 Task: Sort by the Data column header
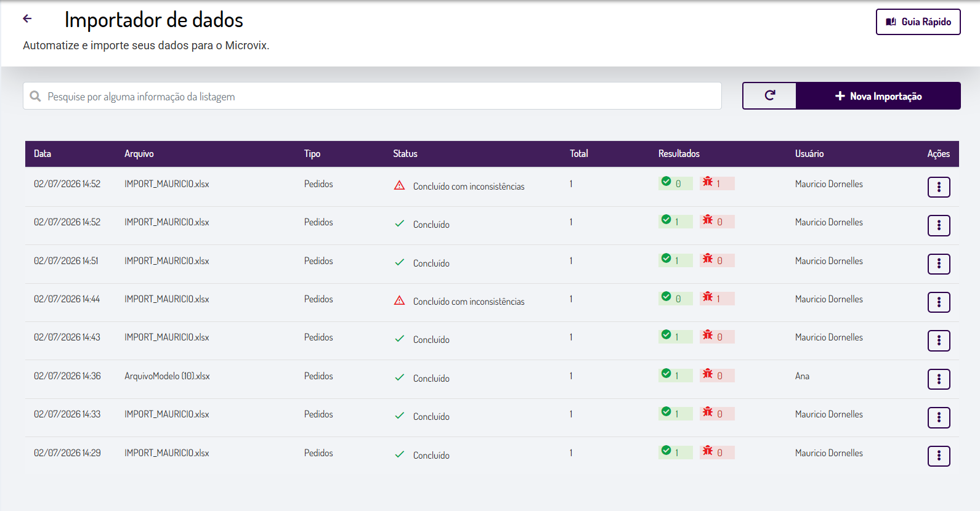pos(43,153)
